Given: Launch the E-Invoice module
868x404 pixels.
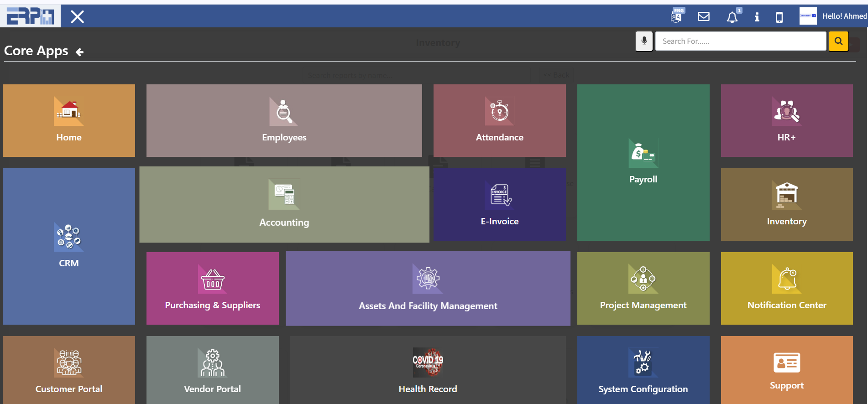Looking at the screenshot, I should pyautogui.click(x=499, y=205).
